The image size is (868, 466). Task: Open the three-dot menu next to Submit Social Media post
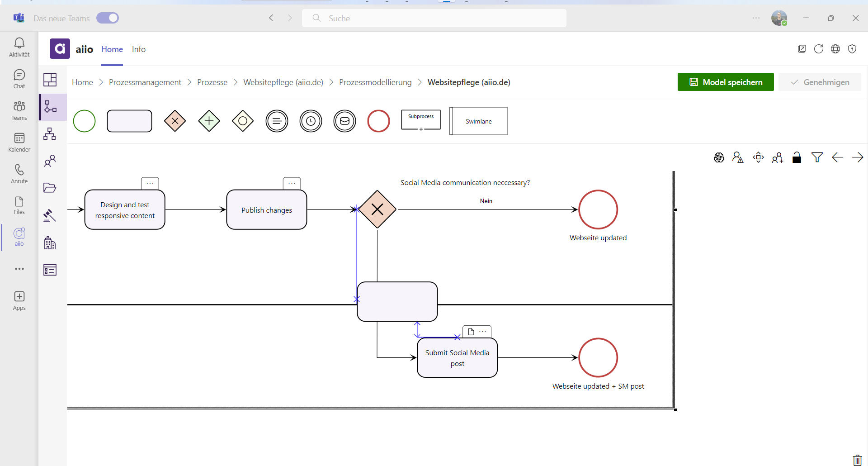pos(484,331)
